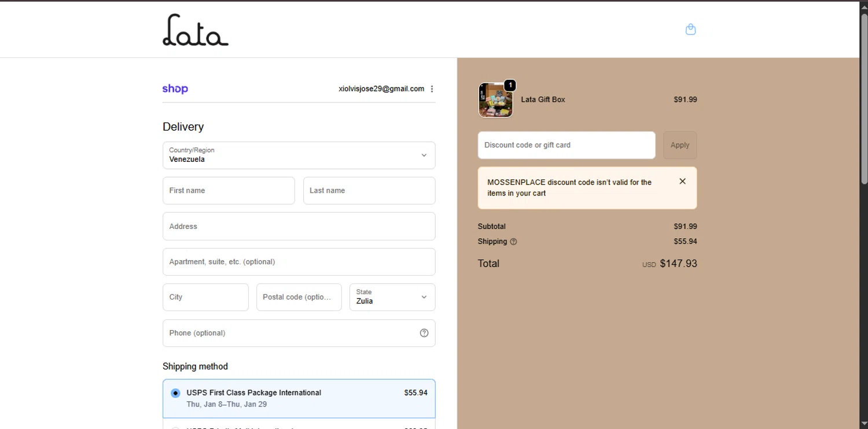Dismiss the MOSSENPLACE discount error message
This screenshot has width=868, height=429.
(682, 182)
